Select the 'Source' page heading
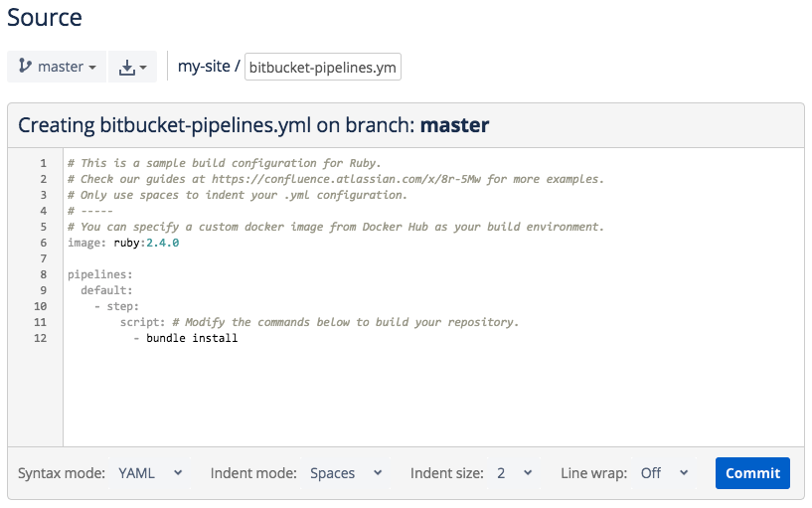This screenshot has height=508, width=812. [45, 18]
